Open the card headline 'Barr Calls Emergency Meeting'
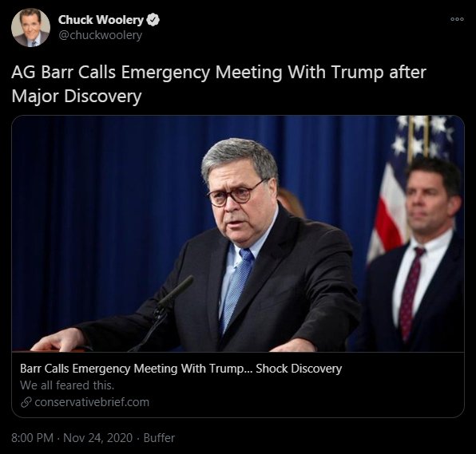476x454 pixels. coord(181,369)
